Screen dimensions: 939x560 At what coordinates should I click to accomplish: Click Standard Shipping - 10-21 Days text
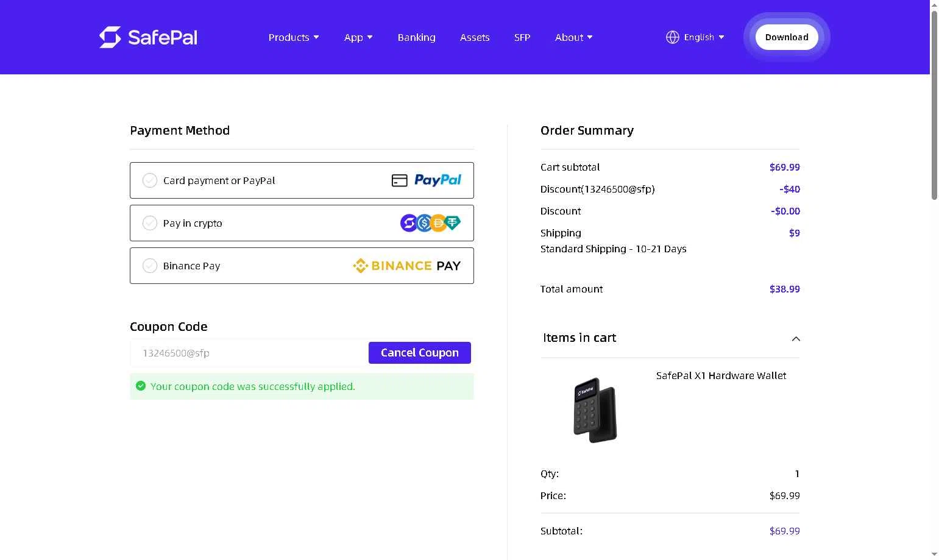(613, 249)
